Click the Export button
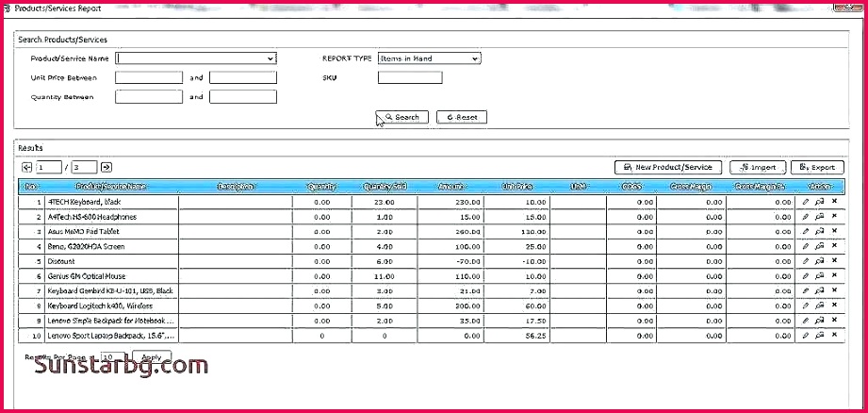The height and width of the screenshot is (413, 868). [x=818, y=167]
